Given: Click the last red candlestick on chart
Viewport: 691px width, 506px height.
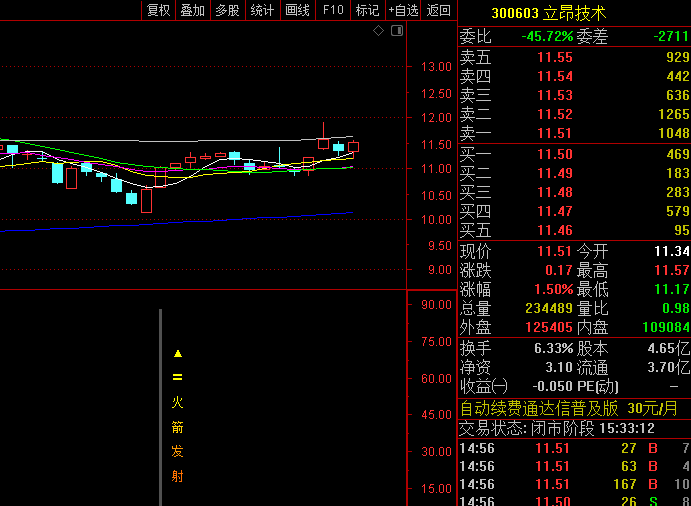Looking at the screenshot, I should 353,147.
